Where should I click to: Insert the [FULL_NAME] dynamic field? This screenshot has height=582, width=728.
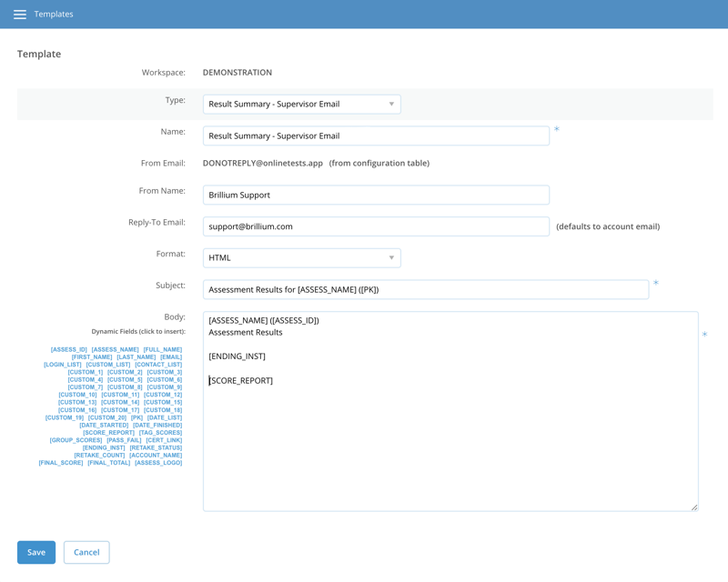(x=163, y=349)
